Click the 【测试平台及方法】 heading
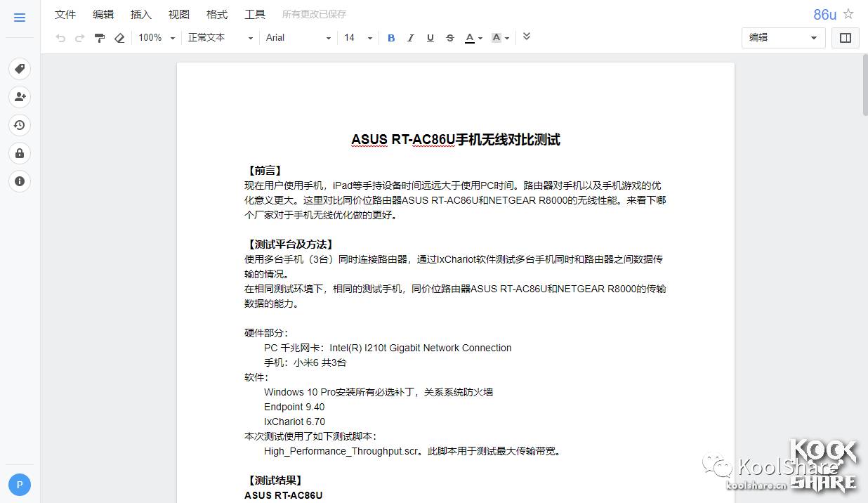868x503 pixels. coord(290,244)
